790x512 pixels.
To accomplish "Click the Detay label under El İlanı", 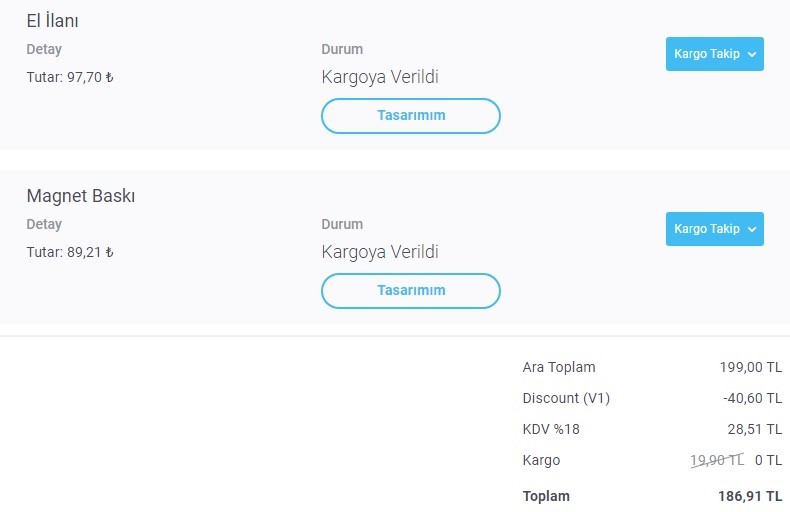I will tap(44, 49).
